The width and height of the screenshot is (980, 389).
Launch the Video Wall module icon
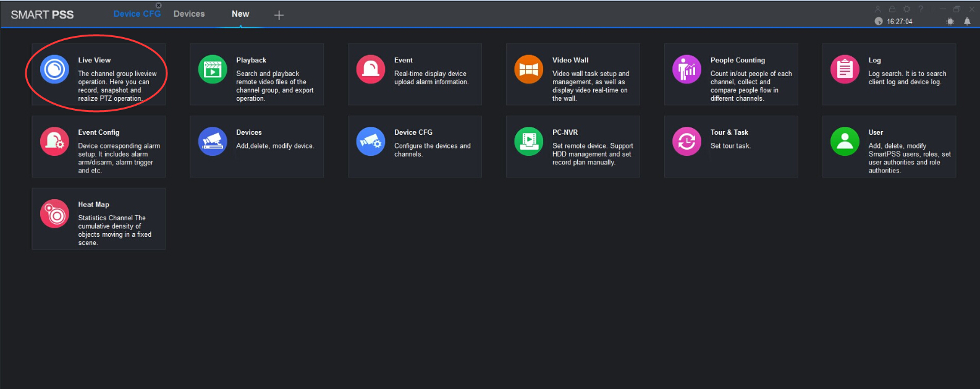[529, 69]
